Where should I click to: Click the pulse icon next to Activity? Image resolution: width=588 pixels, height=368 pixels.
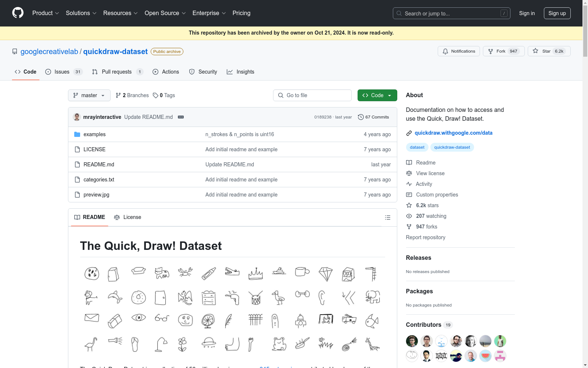[x=409, y=184]
